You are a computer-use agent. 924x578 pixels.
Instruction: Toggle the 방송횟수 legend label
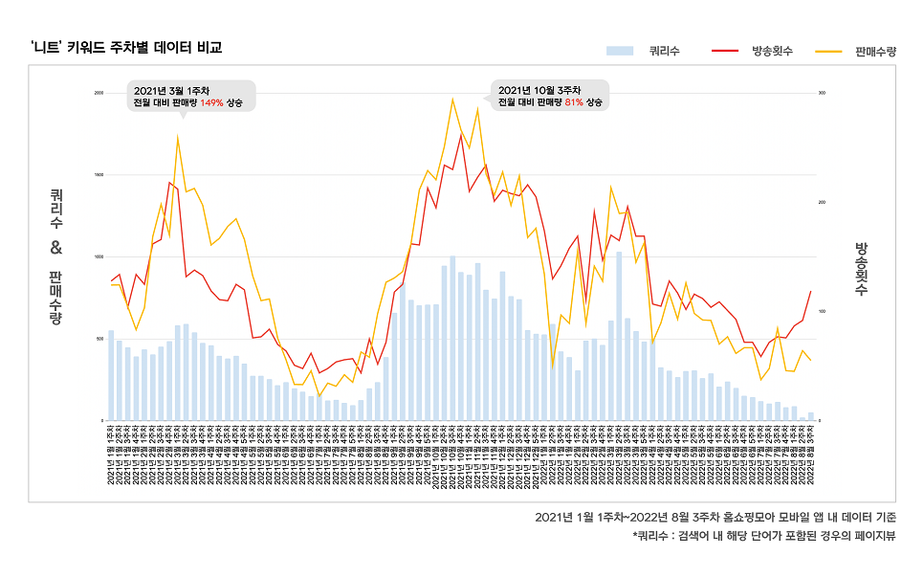click(772, 49)
